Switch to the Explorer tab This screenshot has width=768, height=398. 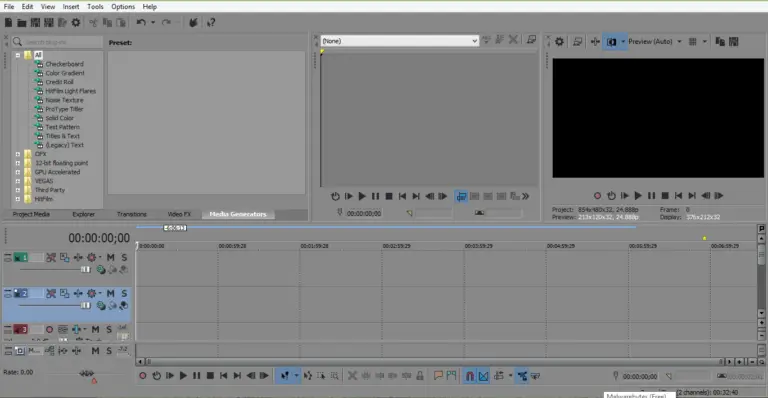[x=83, y=214]
